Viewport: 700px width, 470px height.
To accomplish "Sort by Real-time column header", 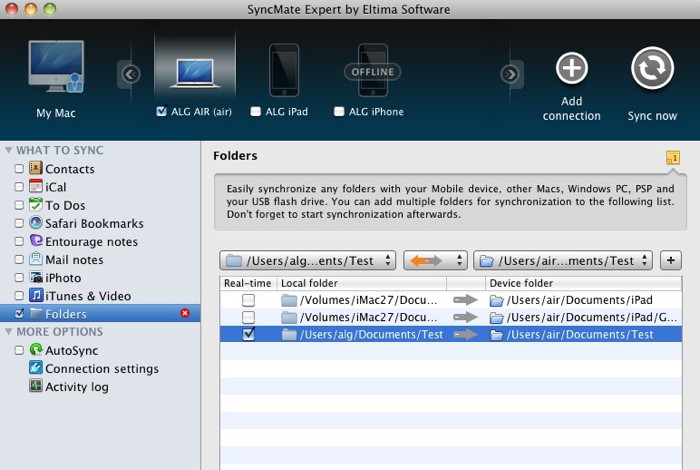I will (x=248, y=283).
